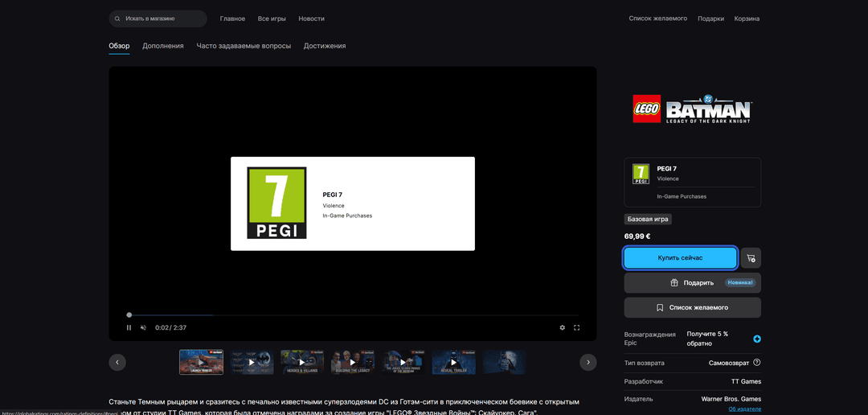Image resolution: width=868 pixels, height=415 pixels.
Task: Select the 'Launch Trailer' thumbnail
Action: [x=201, y=363]
